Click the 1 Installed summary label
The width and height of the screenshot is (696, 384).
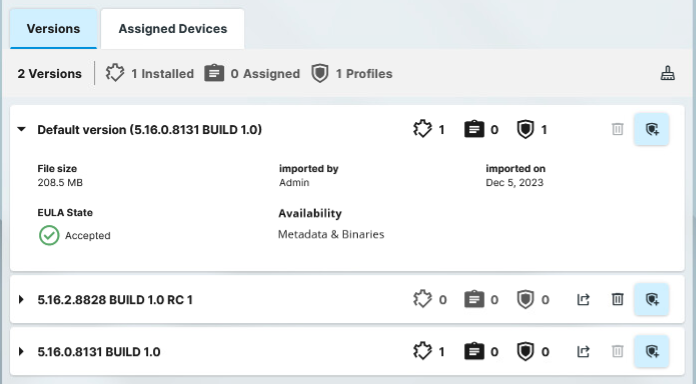coord(162,74)
